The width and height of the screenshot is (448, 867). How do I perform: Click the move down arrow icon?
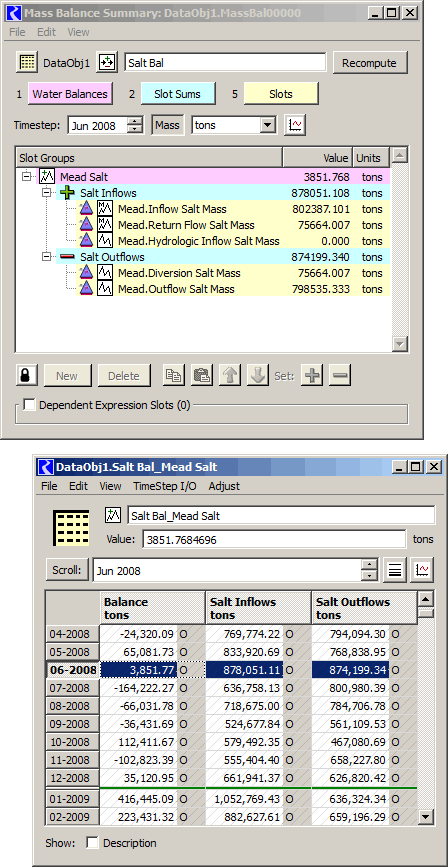point(258,375)
